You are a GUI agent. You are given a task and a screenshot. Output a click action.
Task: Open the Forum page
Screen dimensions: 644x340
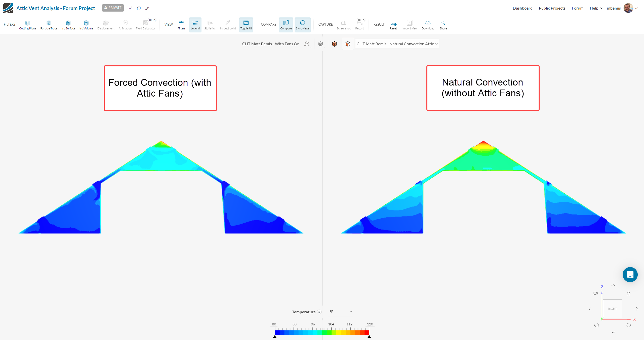click(x=577, y=8)
